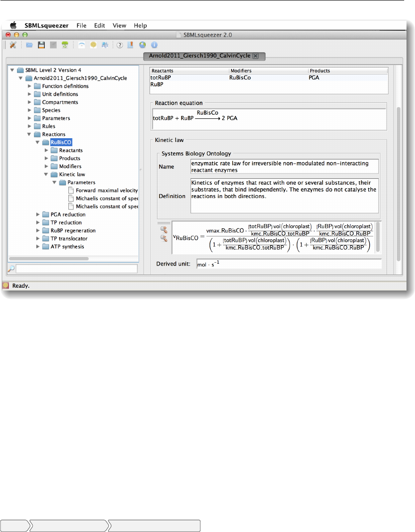Zoom out on the kinetic formula
Viewport: 415px width, 532px height.
pyautogui.click(x=164, y=238)
